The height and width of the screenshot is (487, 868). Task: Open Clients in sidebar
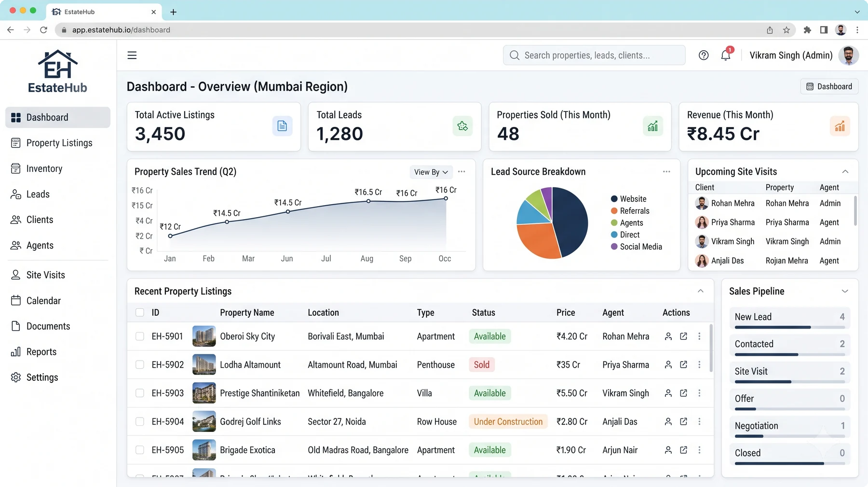[x=58, y=220]
